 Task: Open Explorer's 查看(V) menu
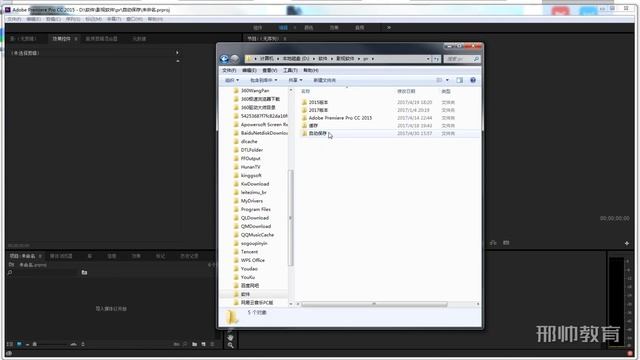269,70
